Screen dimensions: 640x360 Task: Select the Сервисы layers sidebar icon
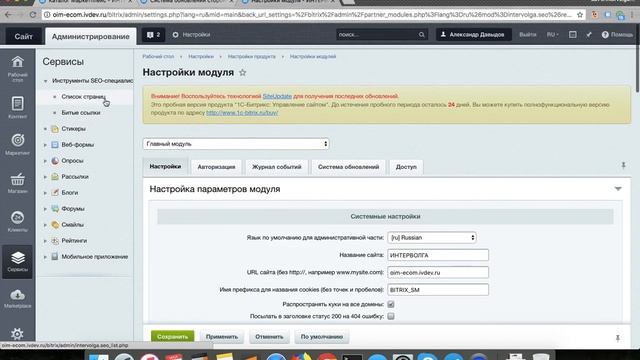click(x=18, y=262)
